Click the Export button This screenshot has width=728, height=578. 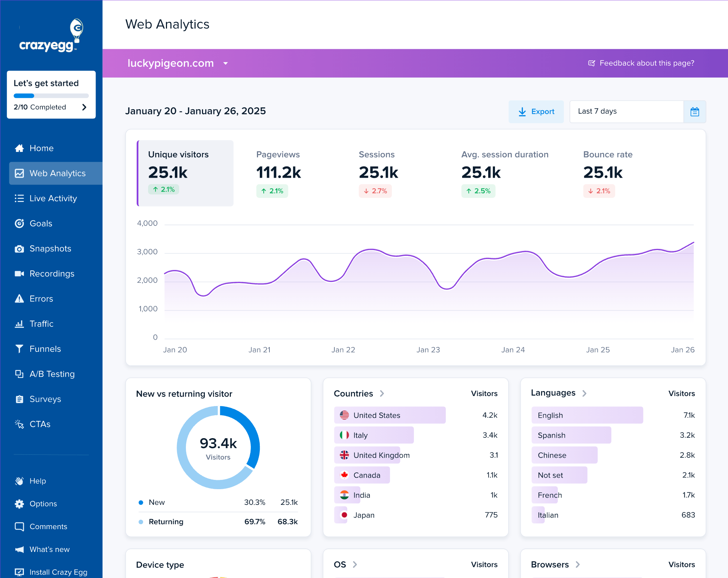pyautogui.click(x=536, y=112)
